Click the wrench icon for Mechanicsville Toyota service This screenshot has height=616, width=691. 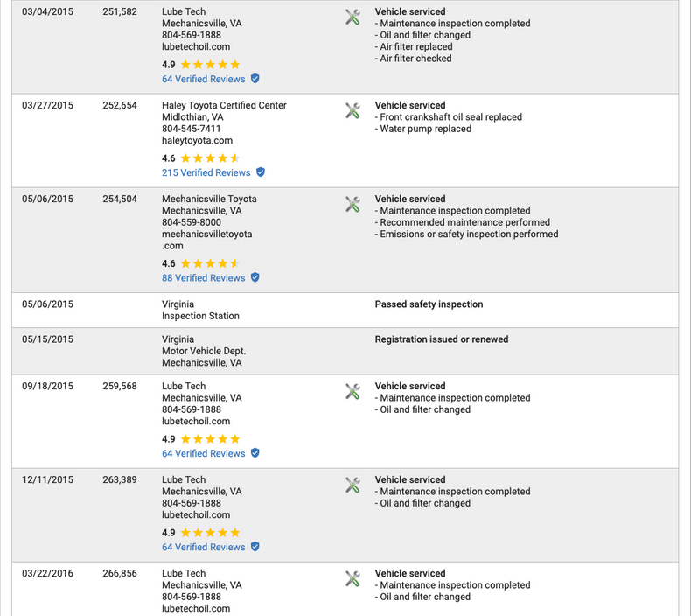pos(352,204)
